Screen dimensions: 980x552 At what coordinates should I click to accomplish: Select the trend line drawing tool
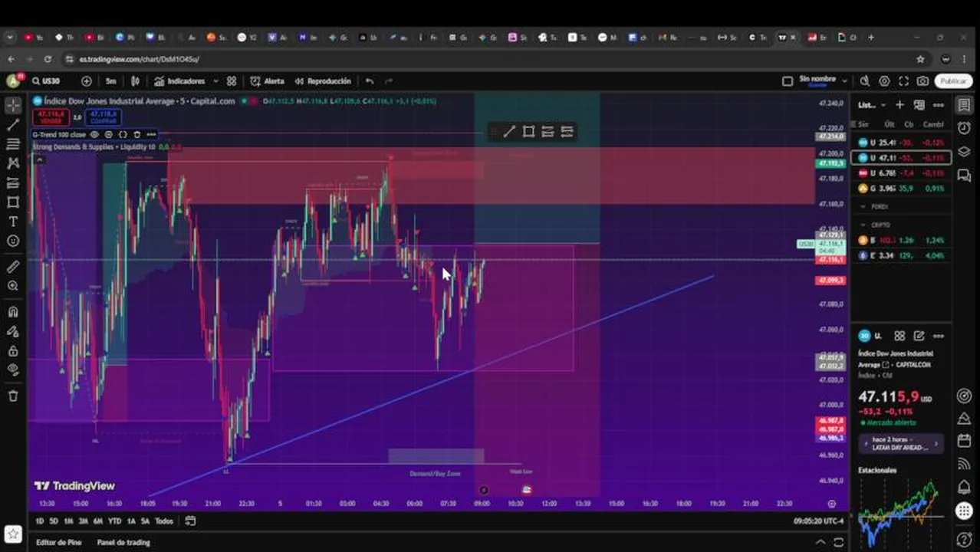pos(13,124)
